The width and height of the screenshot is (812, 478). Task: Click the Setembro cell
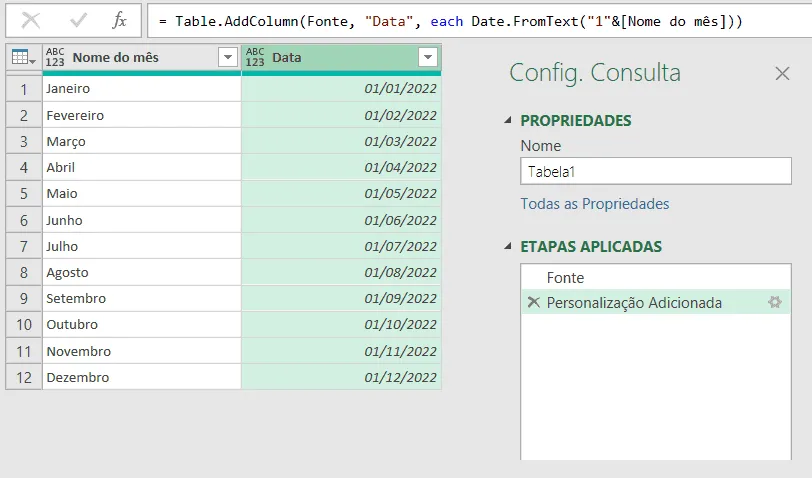[141, 298]
